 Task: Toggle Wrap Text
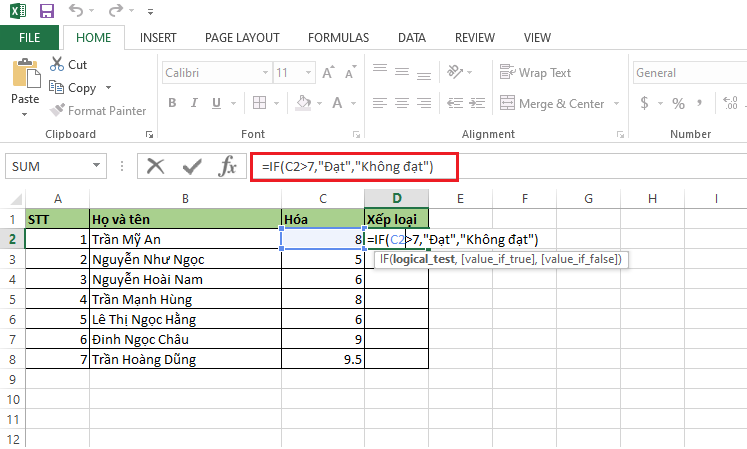535,72
